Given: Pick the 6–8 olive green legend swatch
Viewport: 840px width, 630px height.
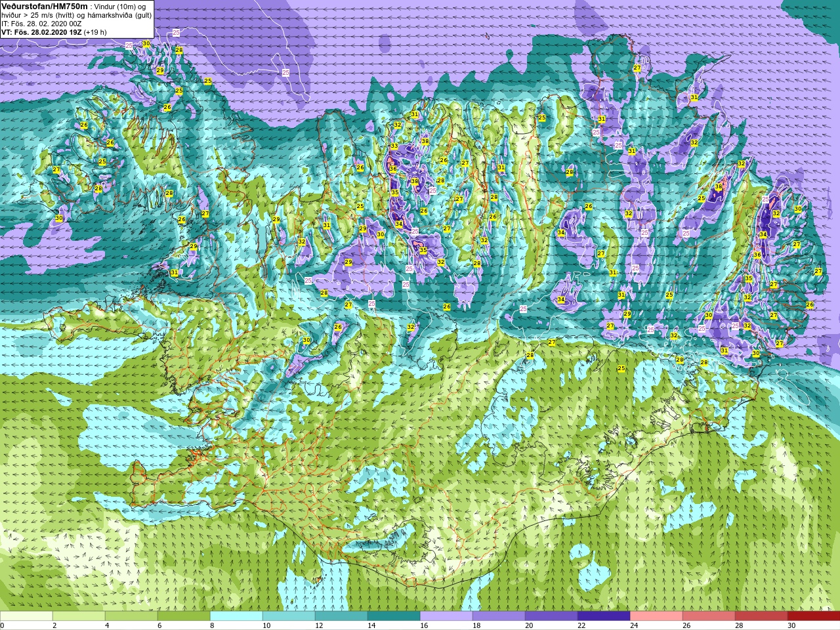Looking at the screenshot, I should click(184, 616).
